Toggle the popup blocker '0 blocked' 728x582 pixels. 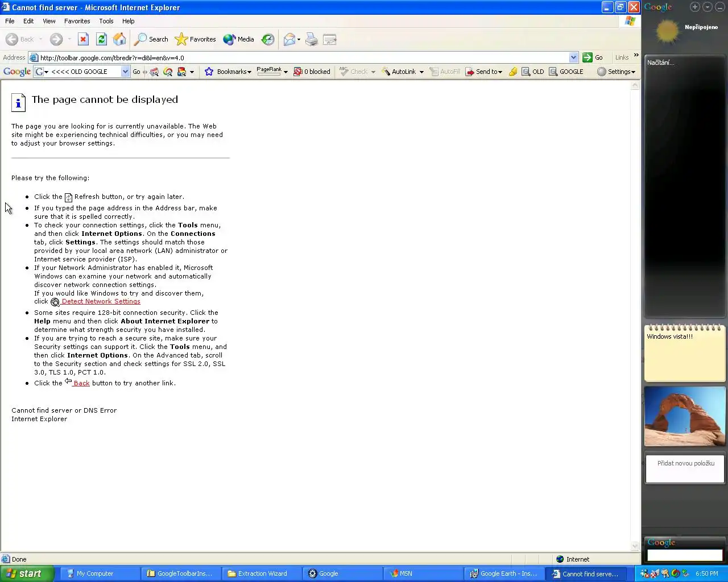[312, 72]
